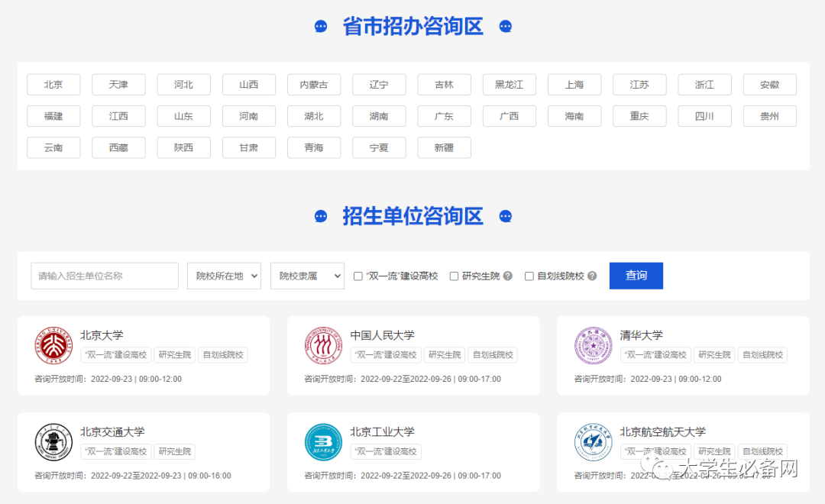Pick the 湖北 province button
This screenshot has height=504, width=825.
[x=314, y=116]
